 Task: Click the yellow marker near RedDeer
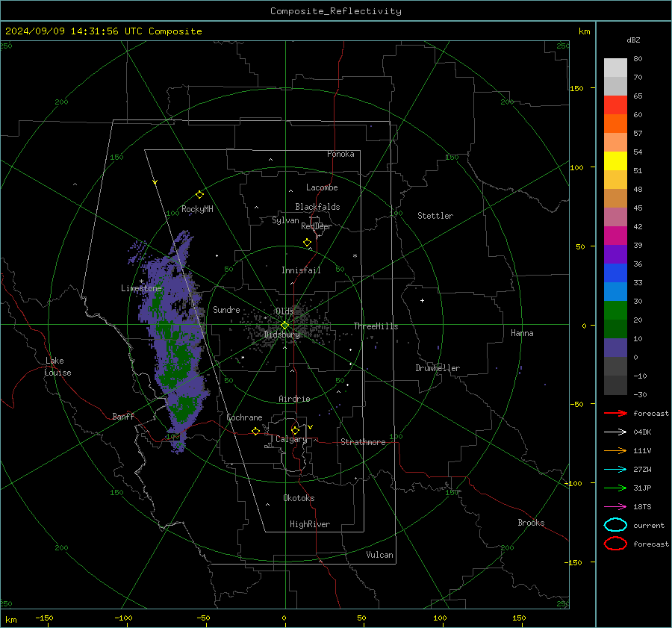[x=308, y=243]
